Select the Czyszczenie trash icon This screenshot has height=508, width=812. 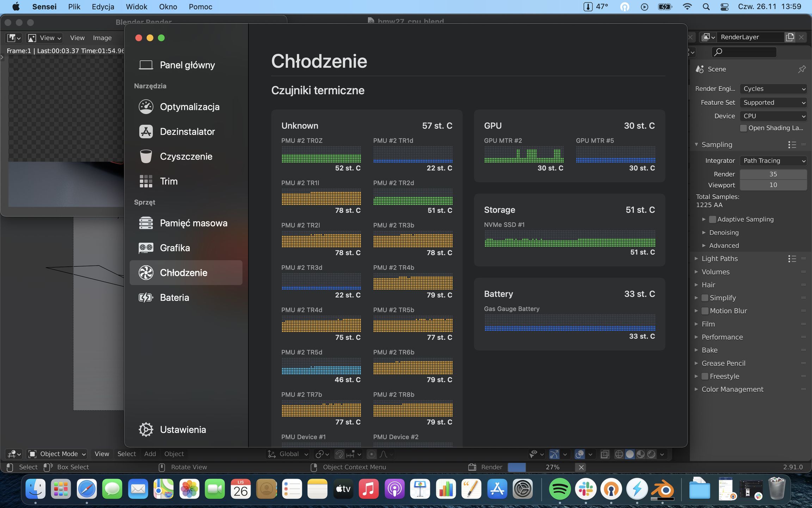[x=146, y=156]
